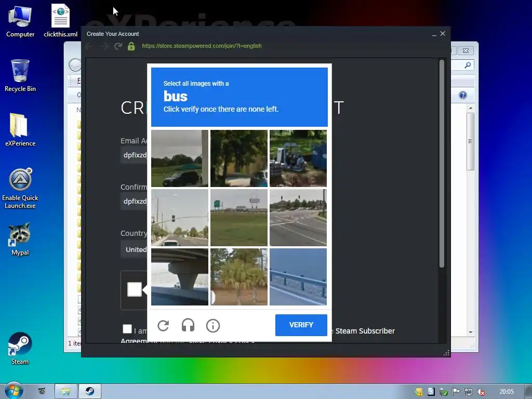The width and height of the screenshot is (532, 399).
Task: Open the network tray icon
Action: [x=468, y=392]
